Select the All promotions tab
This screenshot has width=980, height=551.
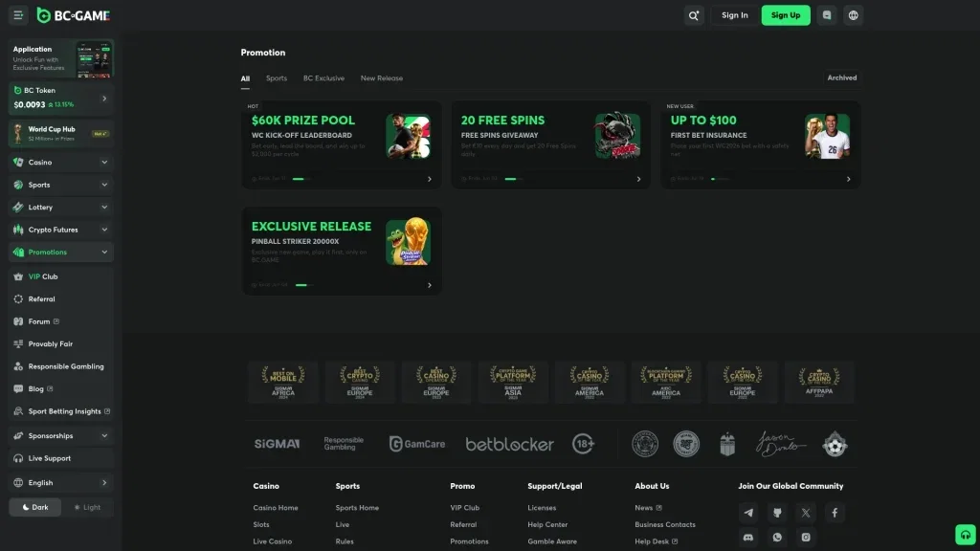point(245,78)
